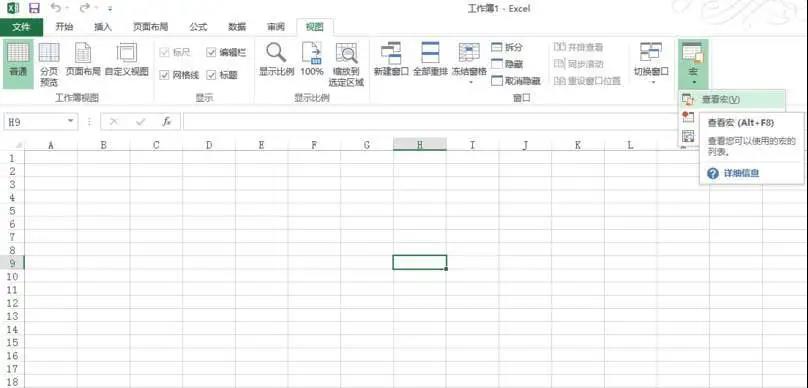Select 页面布局 view in workbook views group
Viewport: 808px width, 388px height.
(x=83, y=60)
